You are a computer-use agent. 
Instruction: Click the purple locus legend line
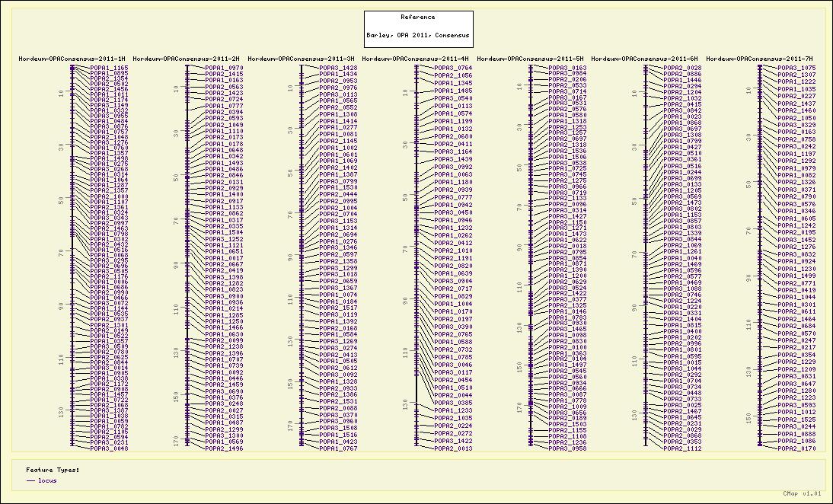(x=30, y=480)
